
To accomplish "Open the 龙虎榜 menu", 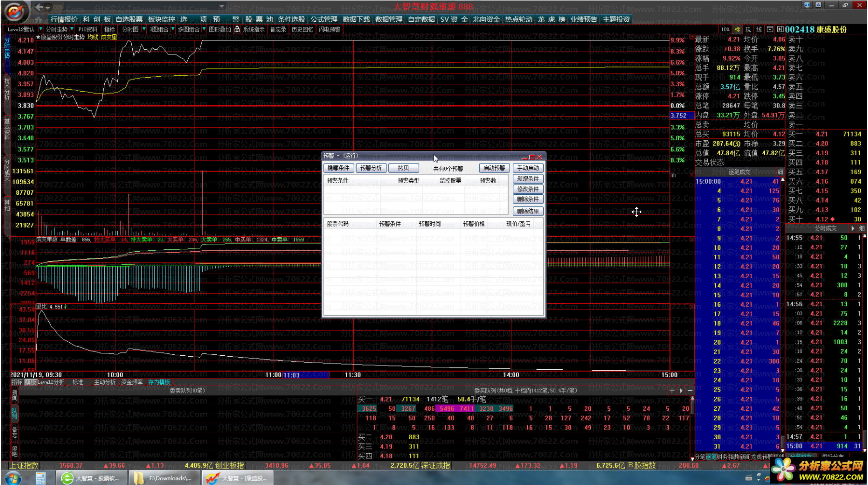I will (551, 19).
